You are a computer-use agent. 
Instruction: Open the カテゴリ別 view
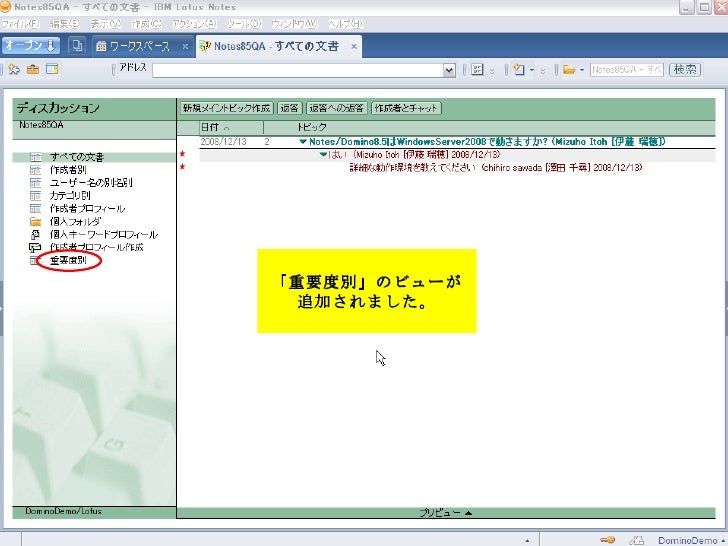pos(70,195)
